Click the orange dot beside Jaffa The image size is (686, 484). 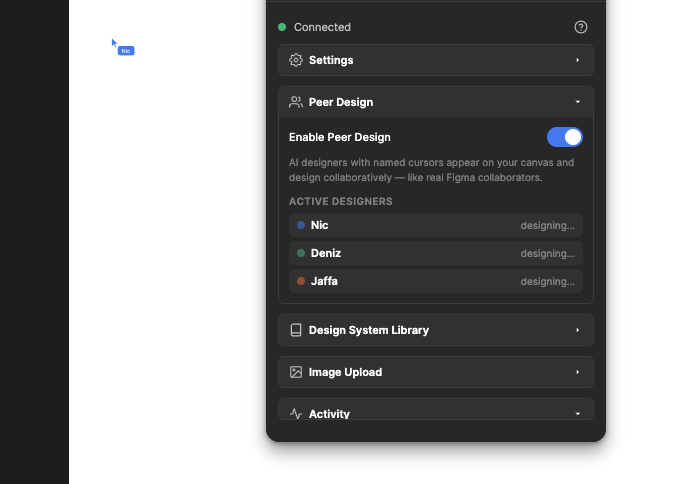[301, 281]
